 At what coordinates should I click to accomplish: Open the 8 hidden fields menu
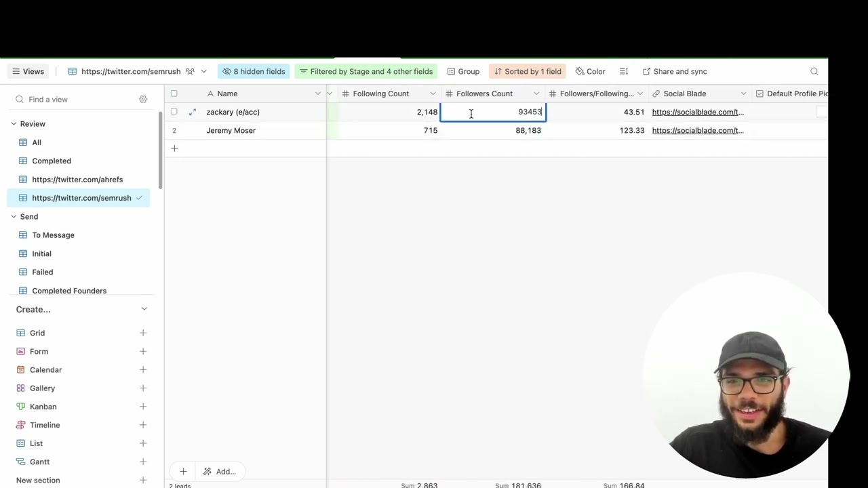point(253,71)
